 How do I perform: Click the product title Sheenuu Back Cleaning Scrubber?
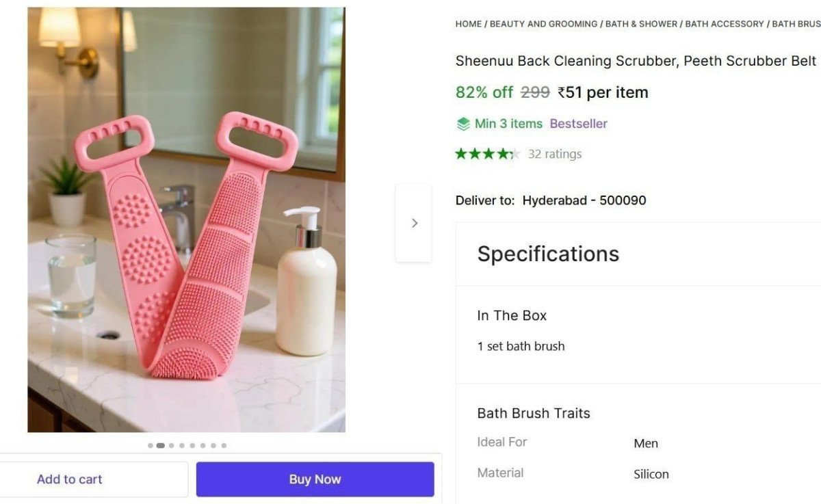click(636, 61)
